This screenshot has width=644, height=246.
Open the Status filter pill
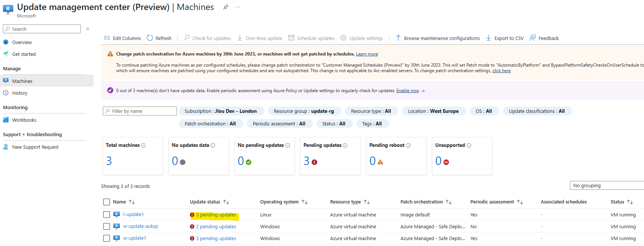tap(334, 124)
